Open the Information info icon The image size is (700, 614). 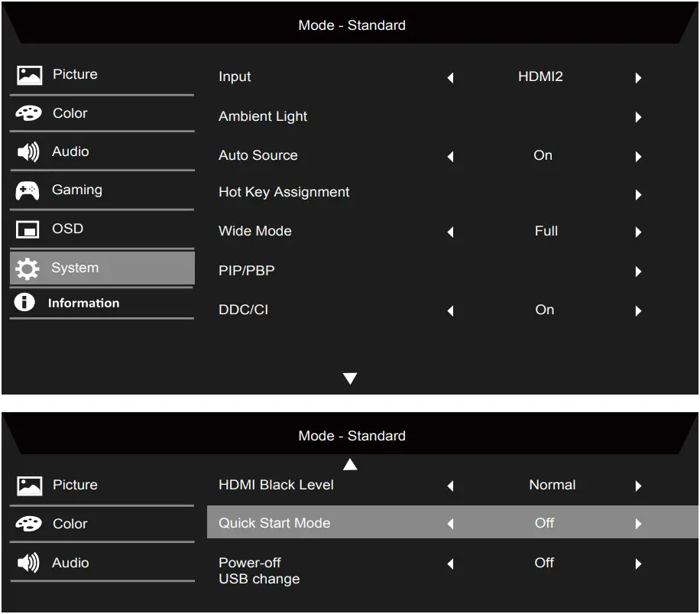[24, 302]
